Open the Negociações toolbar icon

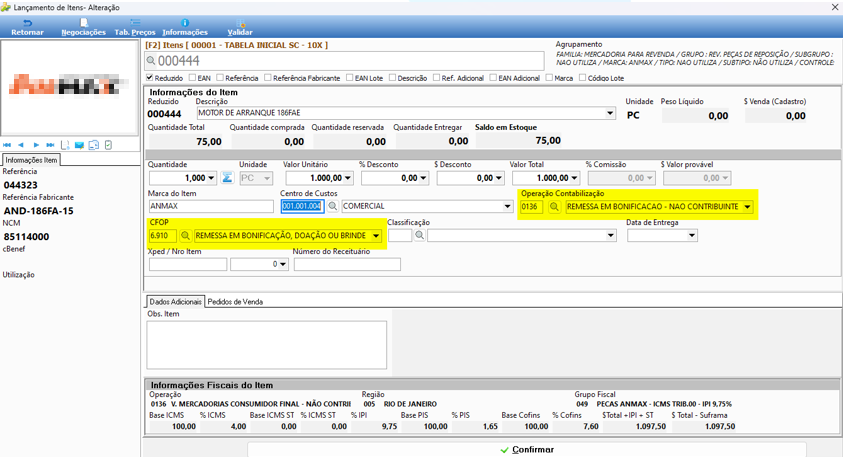coord(83,27)
